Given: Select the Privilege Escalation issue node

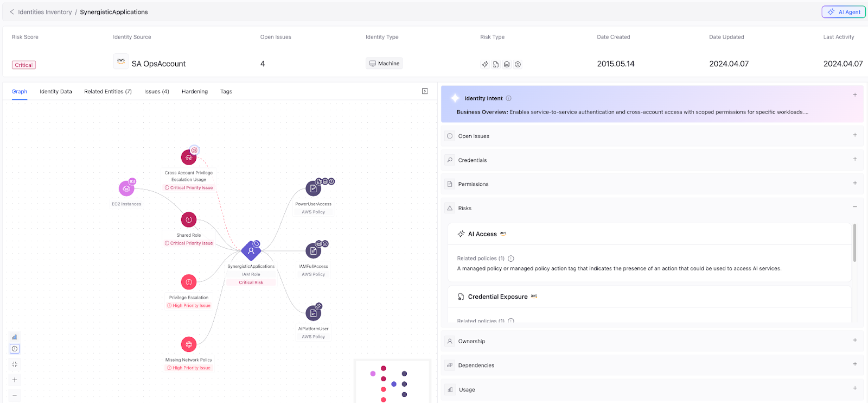Looking at the screenshot, I should [x=189, y=282].
